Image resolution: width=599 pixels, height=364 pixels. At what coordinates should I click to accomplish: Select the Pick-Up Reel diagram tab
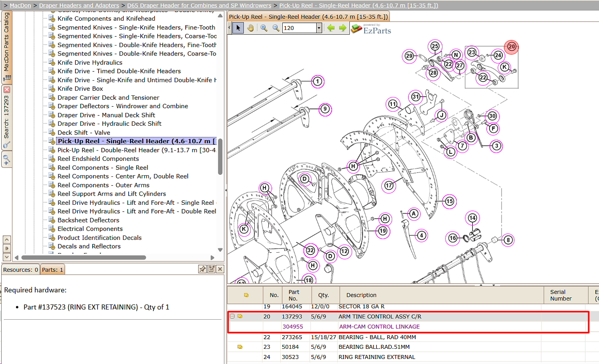308,17
